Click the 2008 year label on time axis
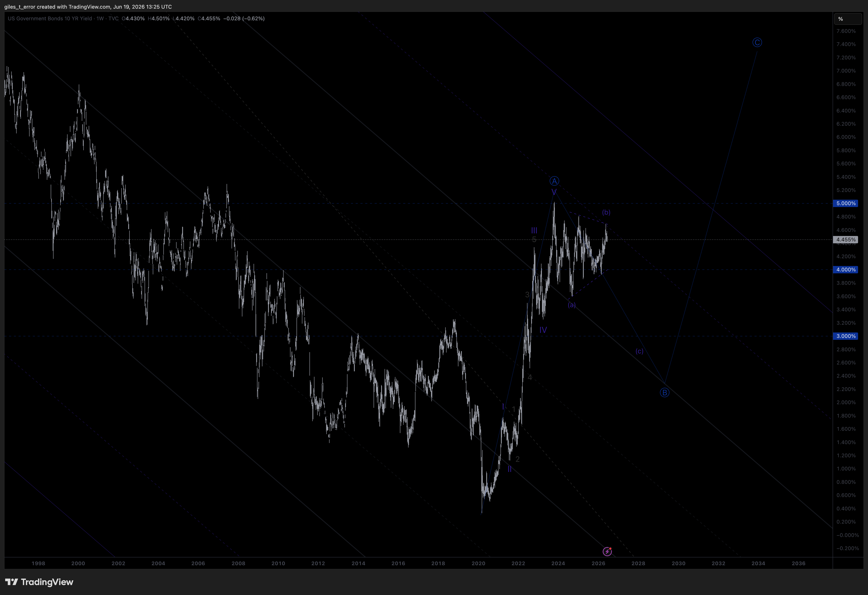 tap(238, 563)
